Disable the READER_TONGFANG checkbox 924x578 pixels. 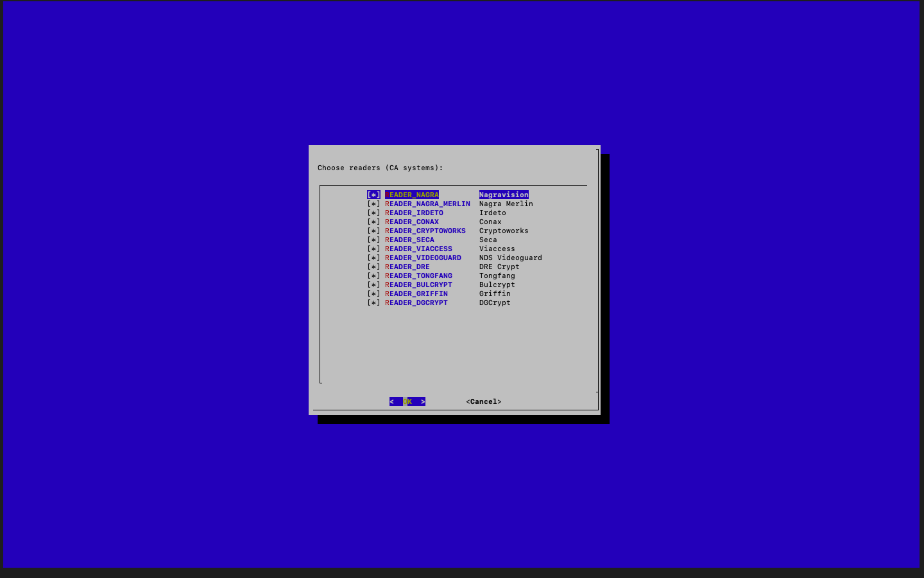(373, 276)
